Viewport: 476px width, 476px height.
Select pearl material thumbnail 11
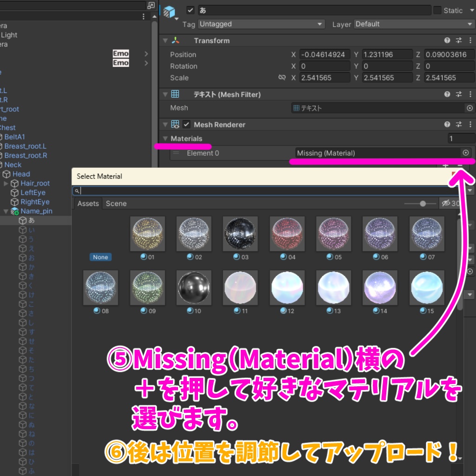[x=240, y=287]
